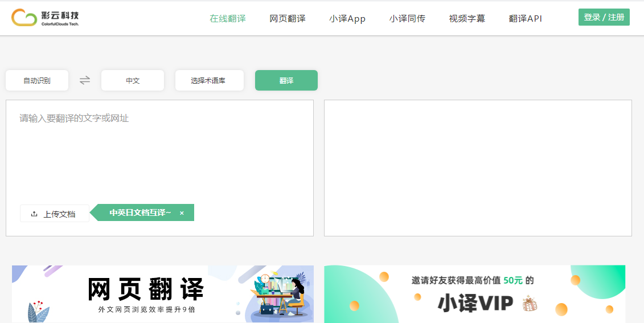Click the 登录 / 注册 button
Screen dimensions: 644x323
[604, 17]
